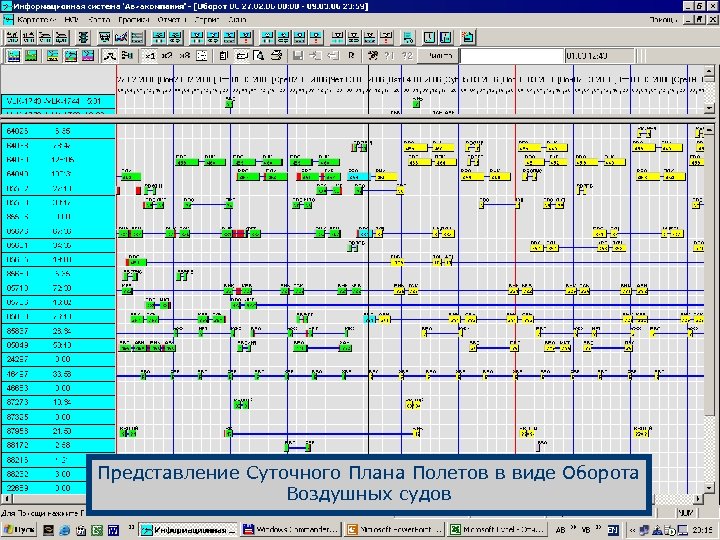Viewport: 720px width, 540px height.
Task: Click the print preview magnifier page icon
Action: click(x=259, y=56)
